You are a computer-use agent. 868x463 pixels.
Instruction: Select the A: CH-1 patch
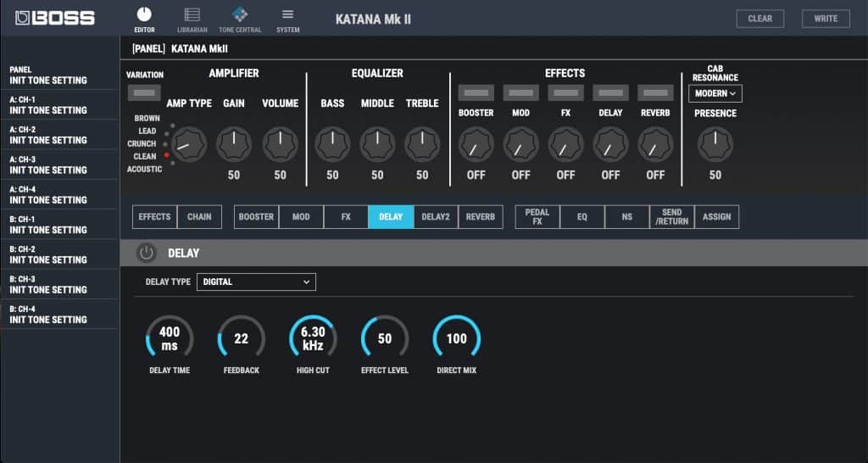[x=59, y=105]
